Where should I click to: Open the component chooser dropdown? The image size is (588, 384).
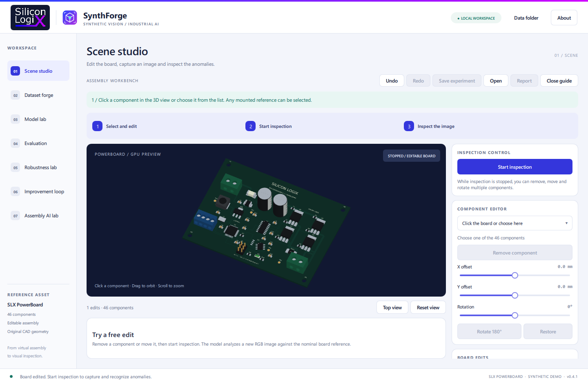point(515,223)
